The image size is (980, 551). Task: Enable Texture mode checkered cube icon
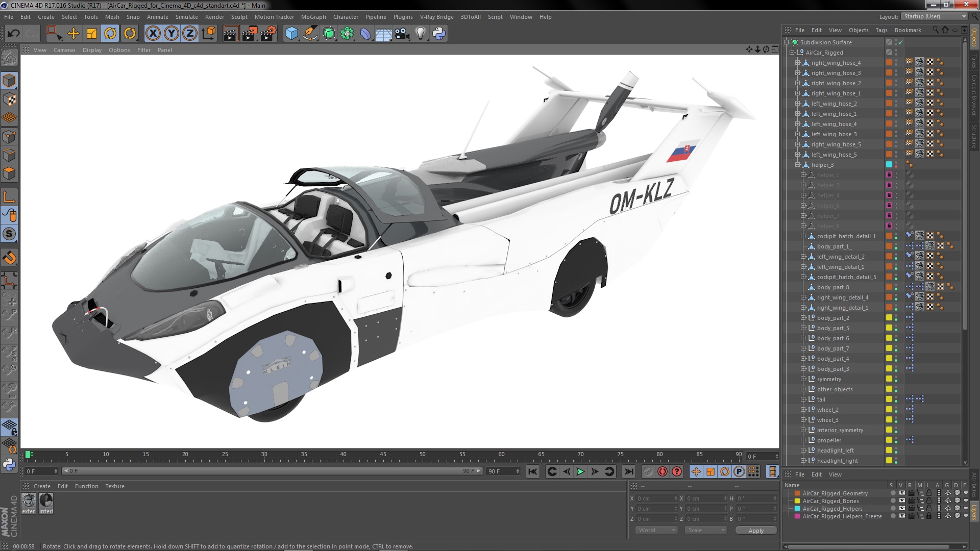[9, 99]
